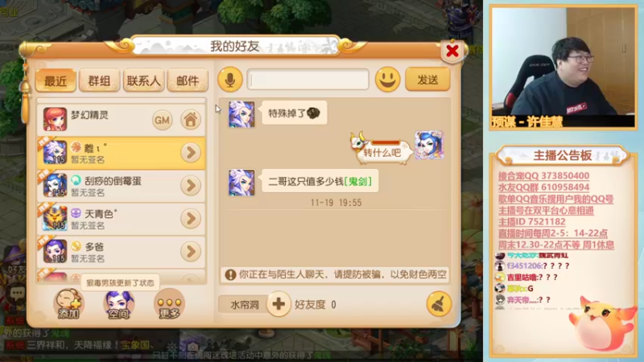
Task: Click the plus icon beside 水帘洞
Action: click(x=279, y=304)
